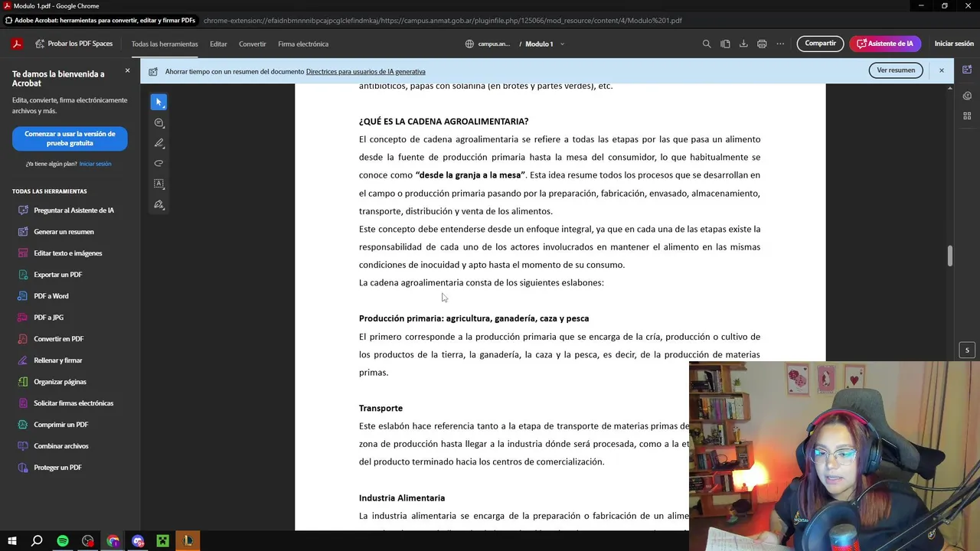Print the document using printer icon
Screen dimensions: 980x551
click(x=762, y=44)
